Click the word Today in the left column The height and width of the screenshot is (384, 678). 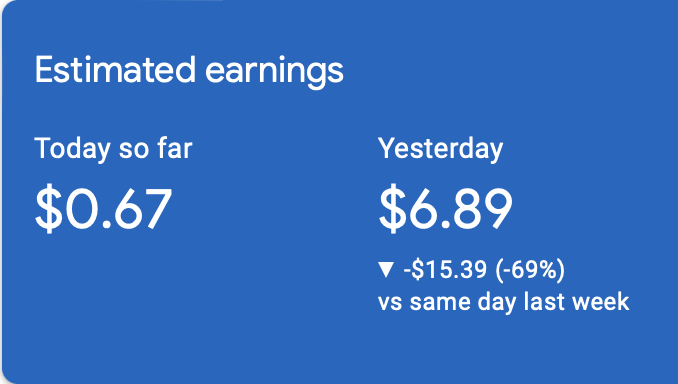[72, 150]
